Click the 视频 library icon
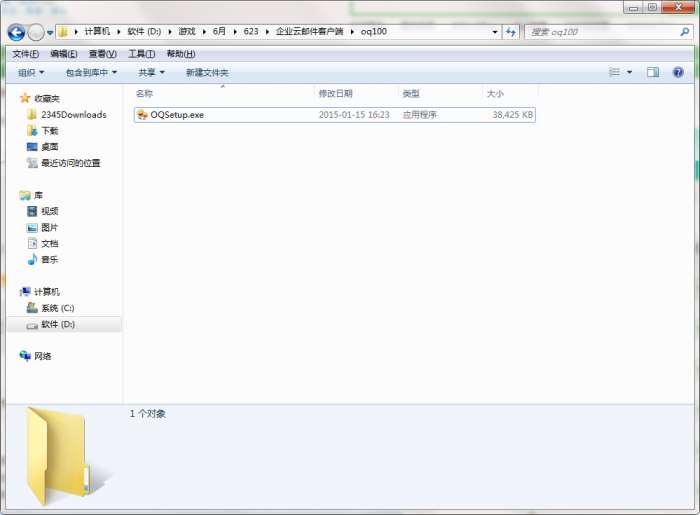Viewport: 700px width, 515px height. [x=32, y=211]
